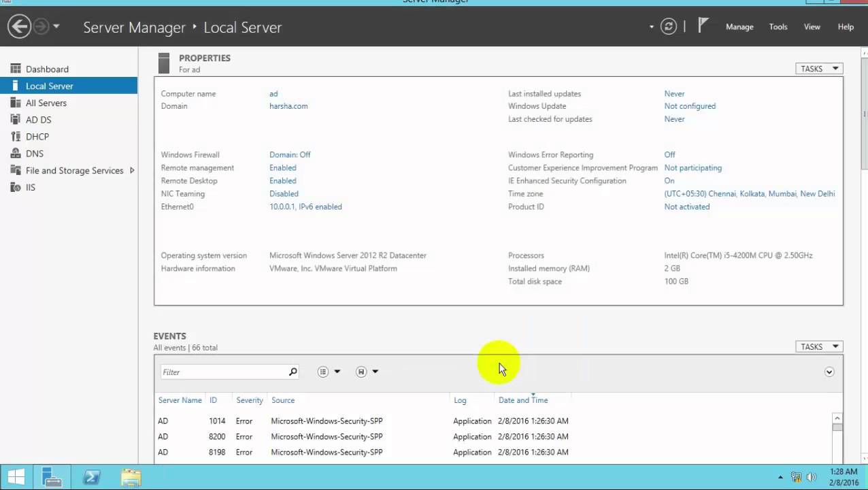The width and height of the screenshot is (868, 490).
Task: Click Last installed updates 'Never' link
Action: click(674, 94)
